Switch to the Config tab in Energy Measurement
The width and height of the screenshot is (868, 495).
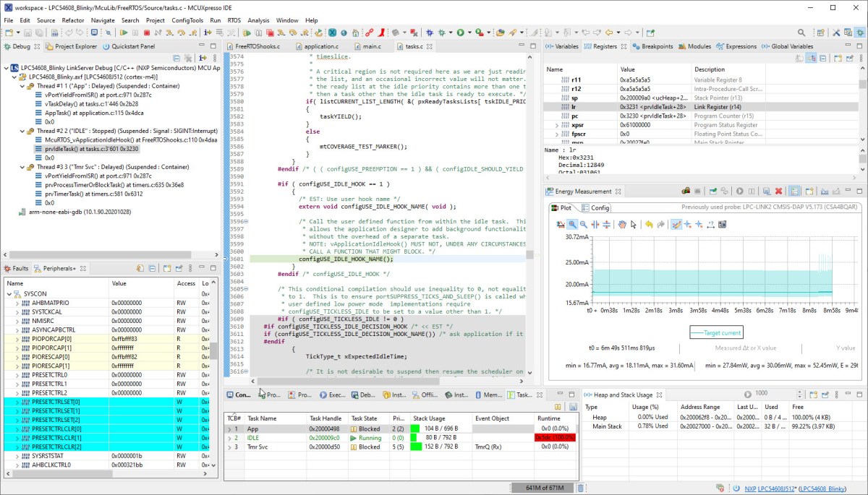pyautogui.click(x=598, y=208)
